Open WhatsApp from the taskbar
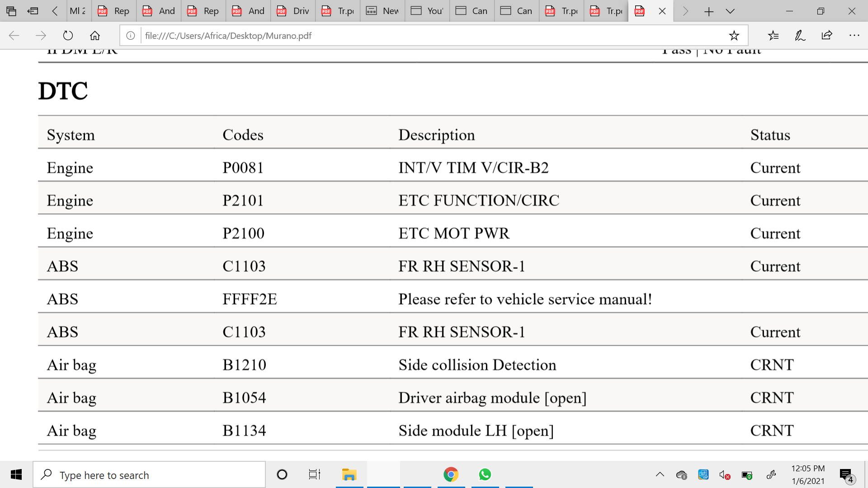This screenshot has width=868, height=488. [x=485, y=474]
